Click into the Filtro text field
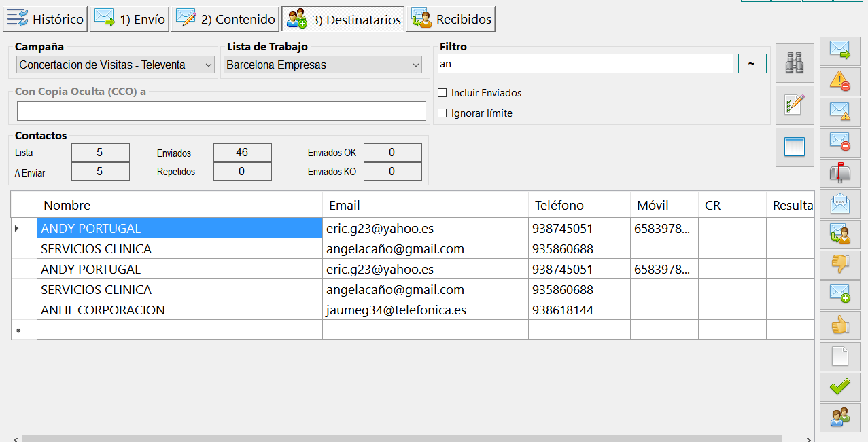 point(585,64)
